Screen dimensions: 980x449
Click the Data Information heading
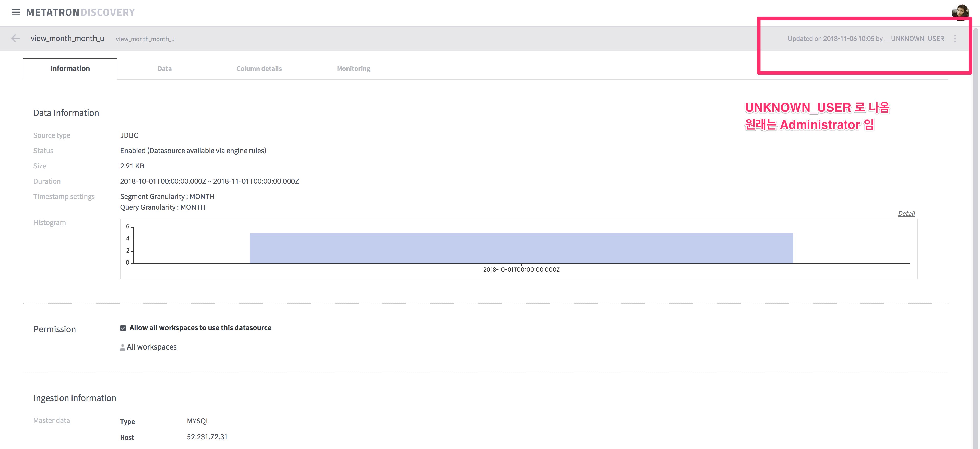pos(66,113)
